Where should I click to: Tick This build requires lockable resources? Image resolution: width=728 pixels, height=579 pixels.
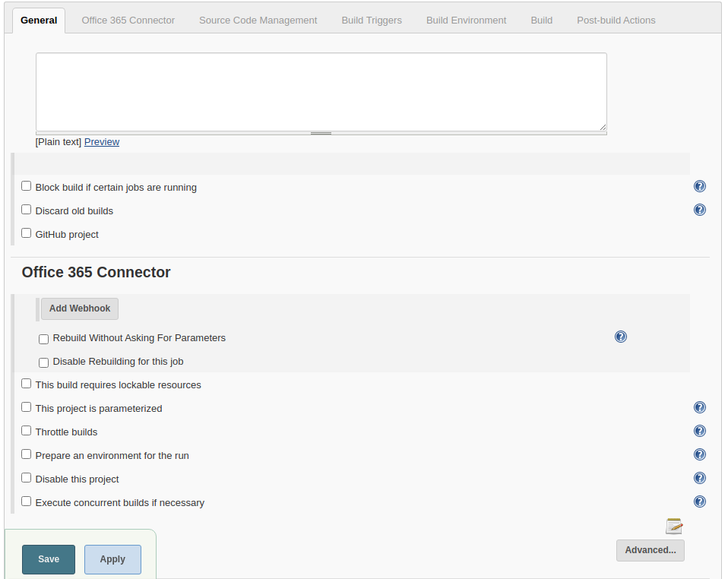pyautogui.click(x=27, y=384)
